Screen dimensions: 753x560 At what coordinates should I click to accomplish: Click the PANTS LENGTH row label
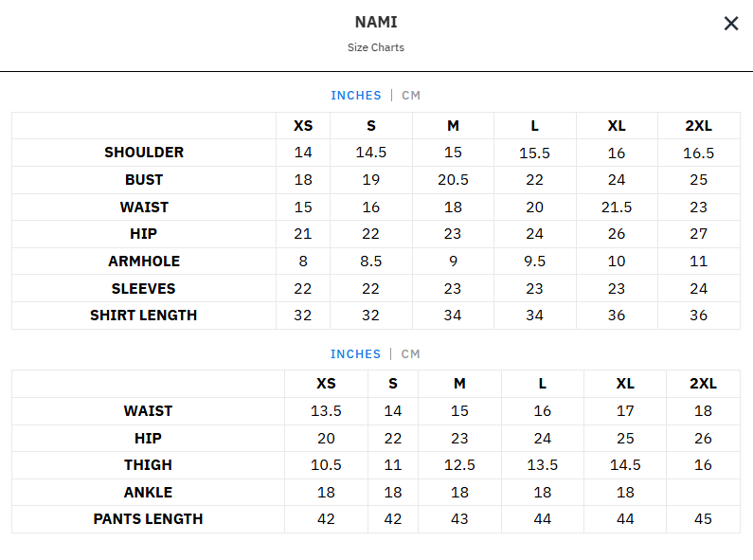point(148,519)
